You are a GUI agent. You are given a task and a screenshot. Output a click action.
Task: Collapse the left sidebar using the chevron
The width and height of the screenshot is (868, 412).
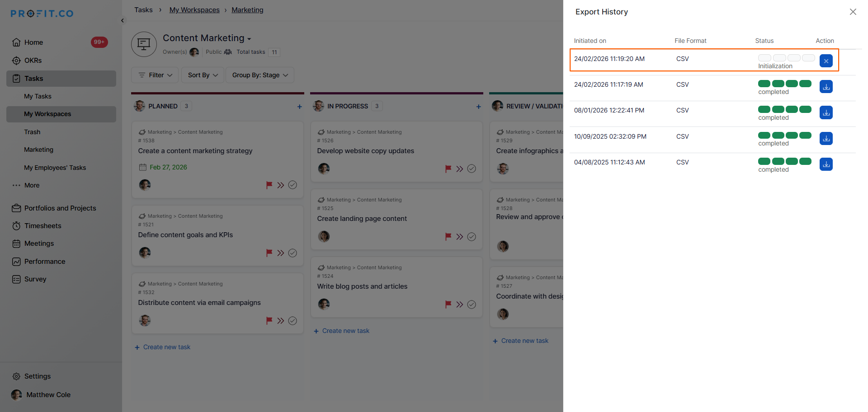coord(123,20)
